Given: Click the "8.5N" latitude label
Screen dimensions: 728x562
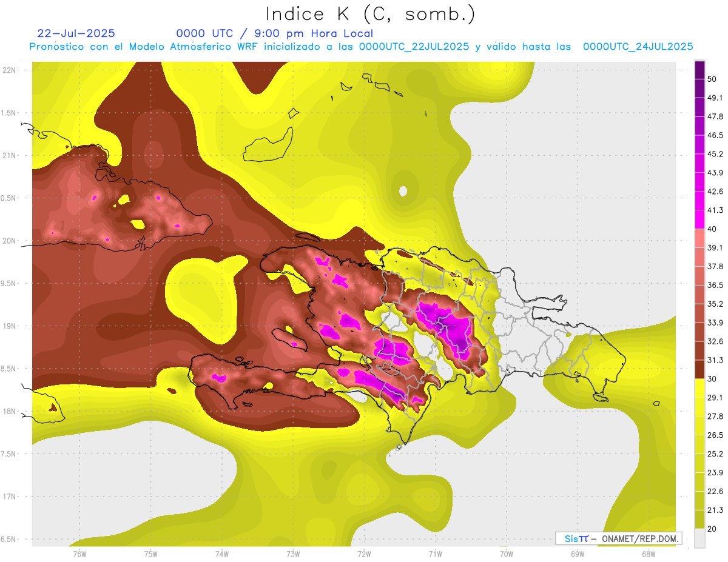Looking at the screenshot, I should [8, 369].
